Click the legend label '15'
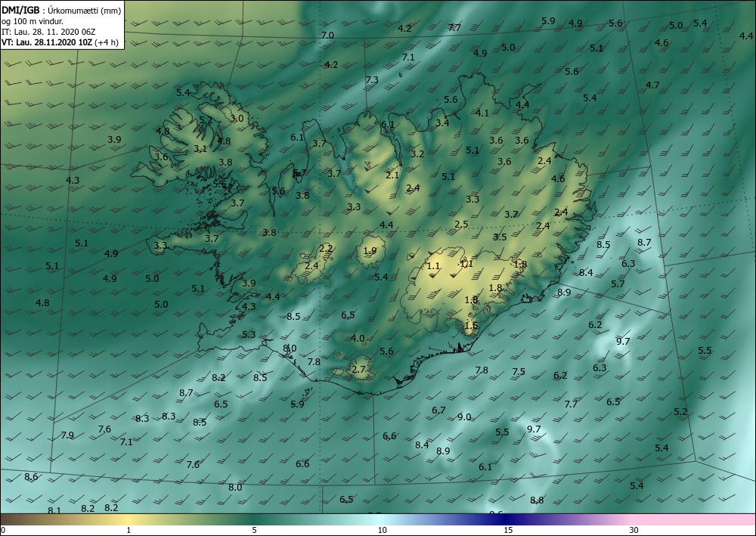Screen dimensions: 756x536 [x=508, y=530]
